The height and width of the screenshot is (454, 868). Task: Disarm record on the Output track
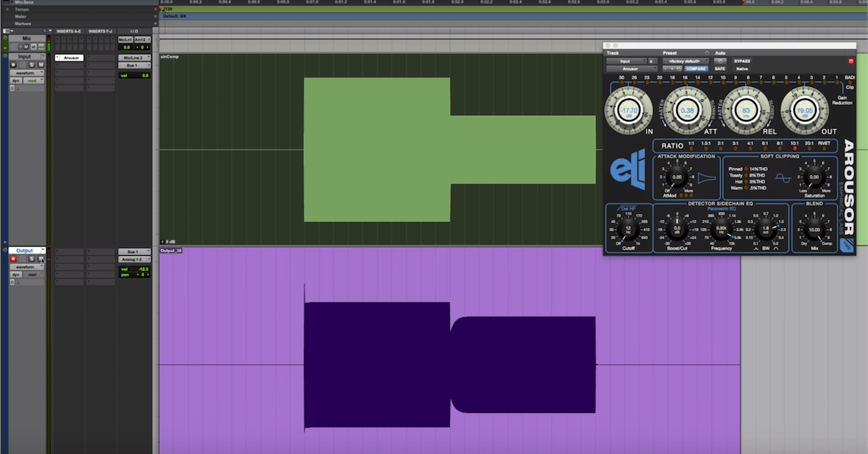click(13, 259)
